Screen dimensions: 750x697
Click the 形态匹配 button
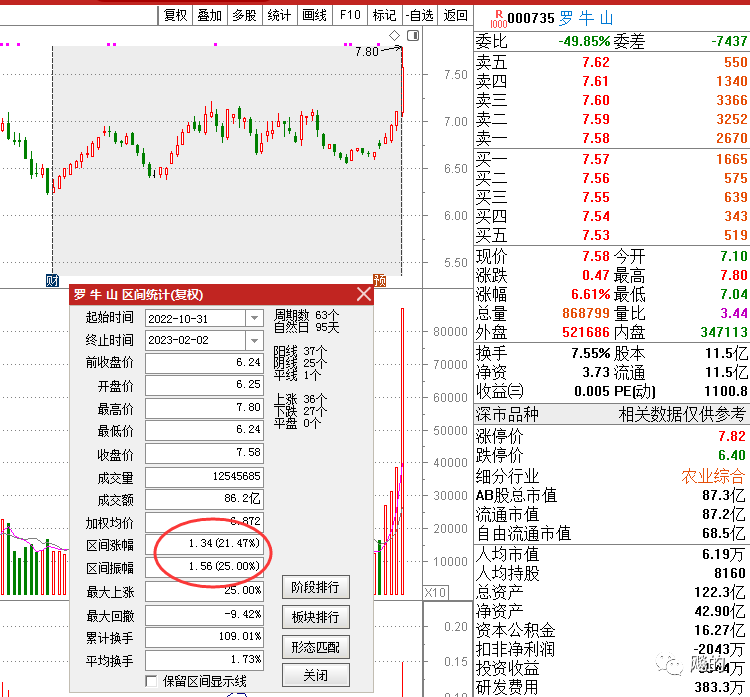point(315,647)
